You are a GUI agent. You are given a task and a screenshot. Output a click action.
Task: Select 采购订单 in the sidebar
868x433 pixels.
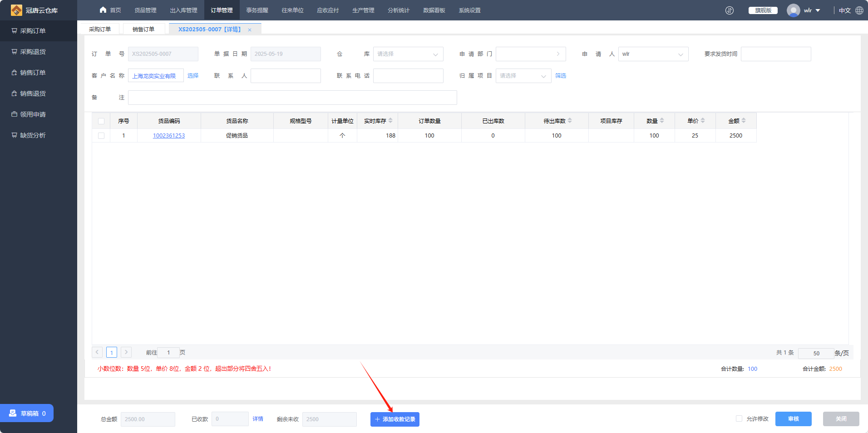(39, 31)
